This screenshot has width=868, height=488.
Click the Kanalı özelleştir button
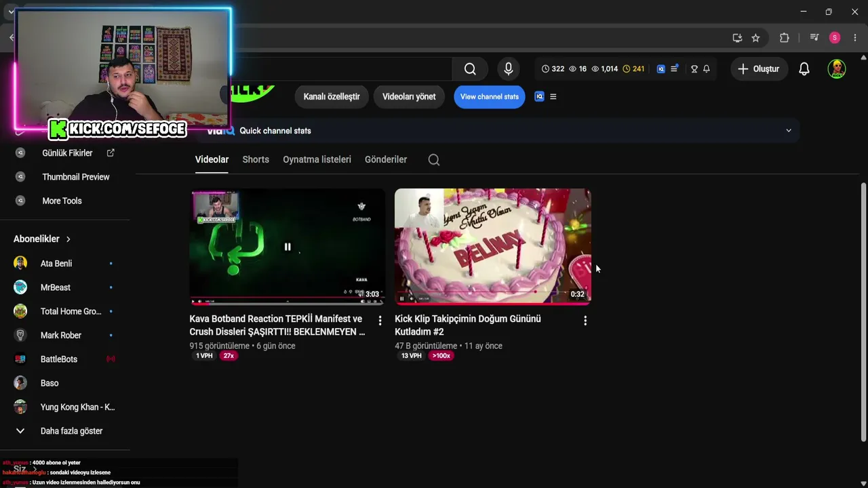pos(332,97)
